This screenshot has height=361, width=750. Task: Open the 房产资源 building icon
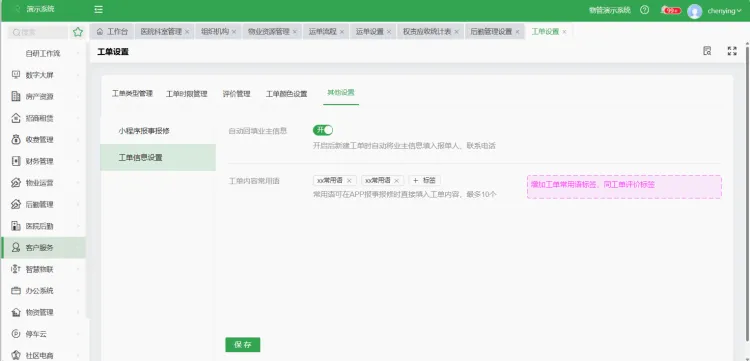16,96
